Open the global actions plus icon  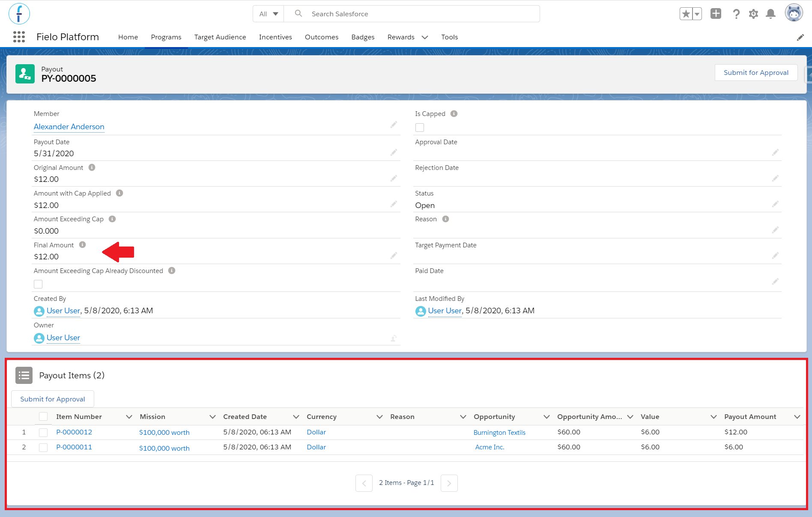click(716, 14)
